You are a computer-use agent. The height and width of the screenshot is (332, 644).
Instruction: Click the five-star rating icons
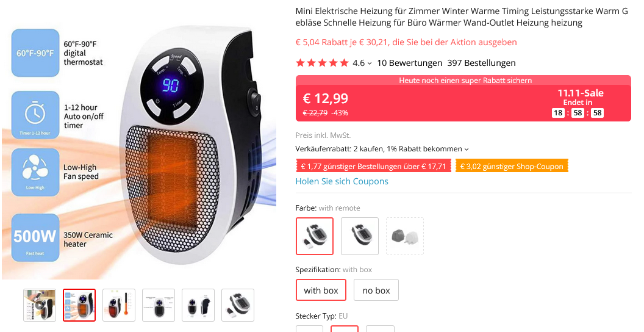click(322, 63)
